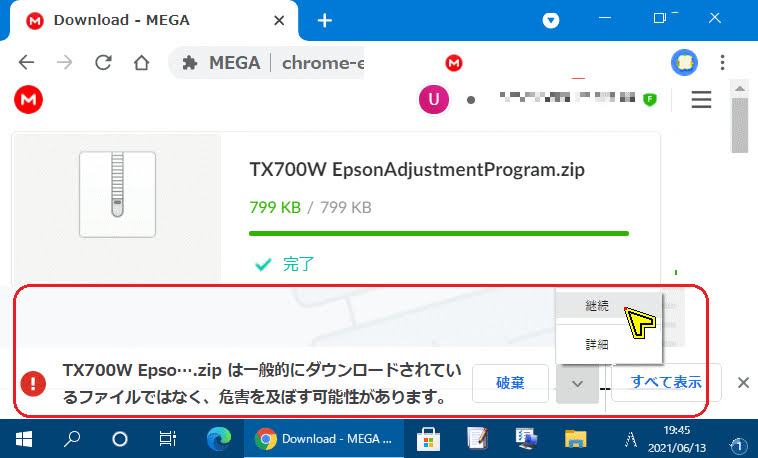This screenshot has height=458, width=758.
Task: Open the MEGA hamburger menu
Action: coord(701,99)
